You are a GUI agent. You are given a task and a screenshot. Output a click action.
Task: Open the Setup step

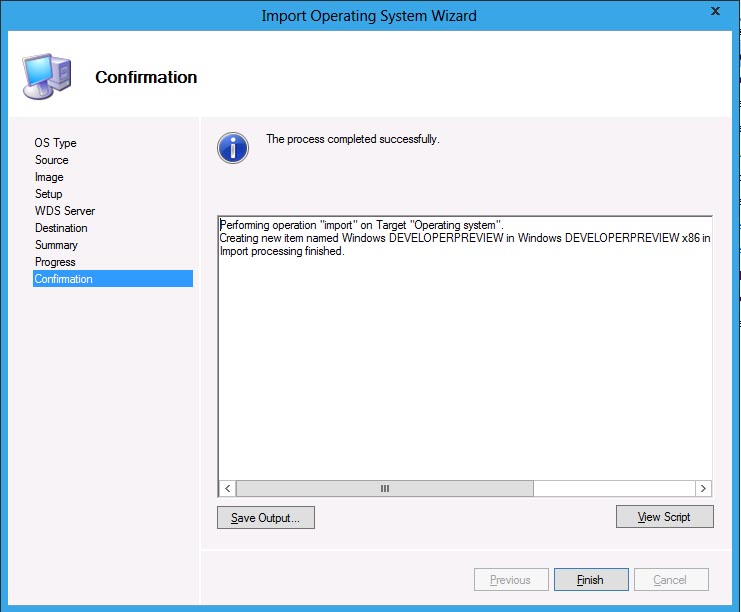coord(49,194)
